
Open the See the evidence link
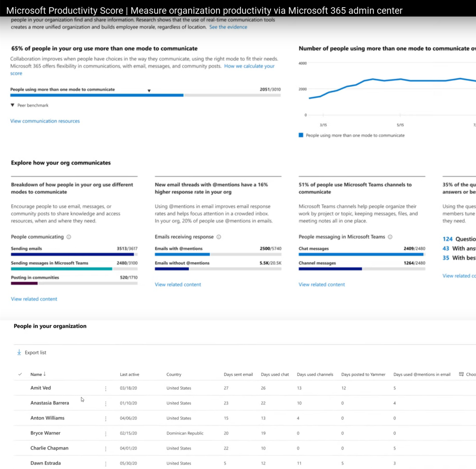click(228, 27)
